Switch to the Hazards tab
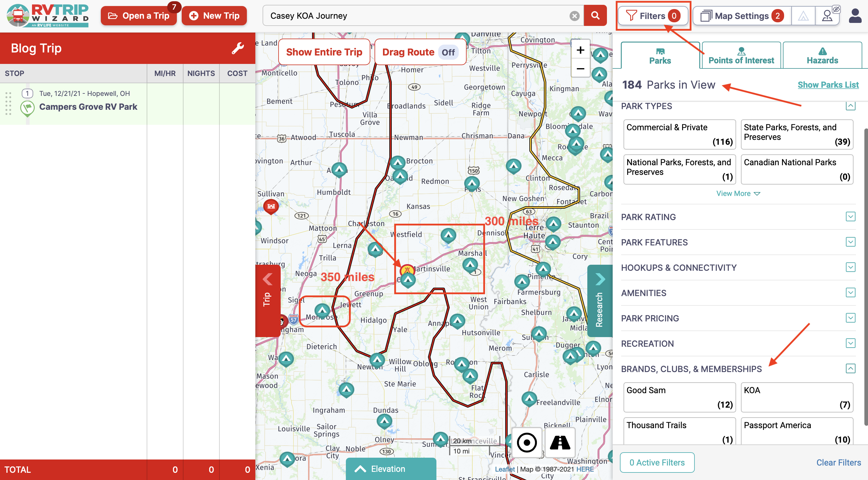The width and height of the screenshot is (868, 480). pos(822,55)
